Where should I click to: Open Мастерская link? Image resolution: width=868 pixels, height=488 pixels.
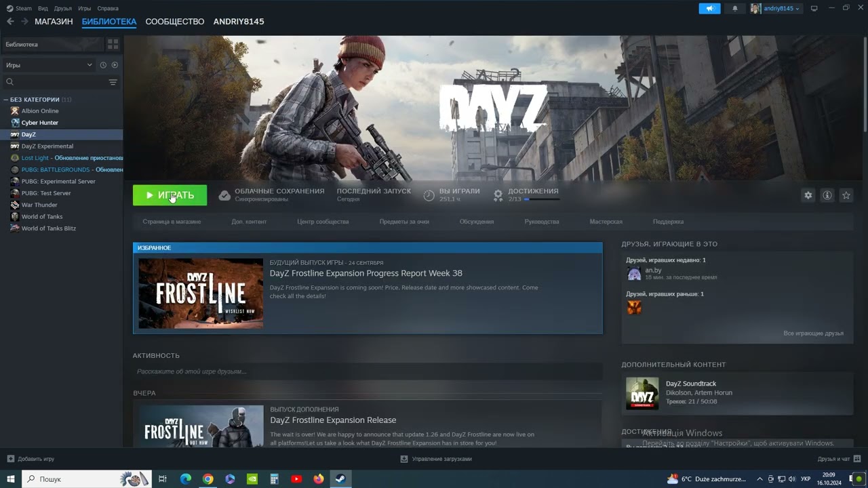(x=606, y=222)
